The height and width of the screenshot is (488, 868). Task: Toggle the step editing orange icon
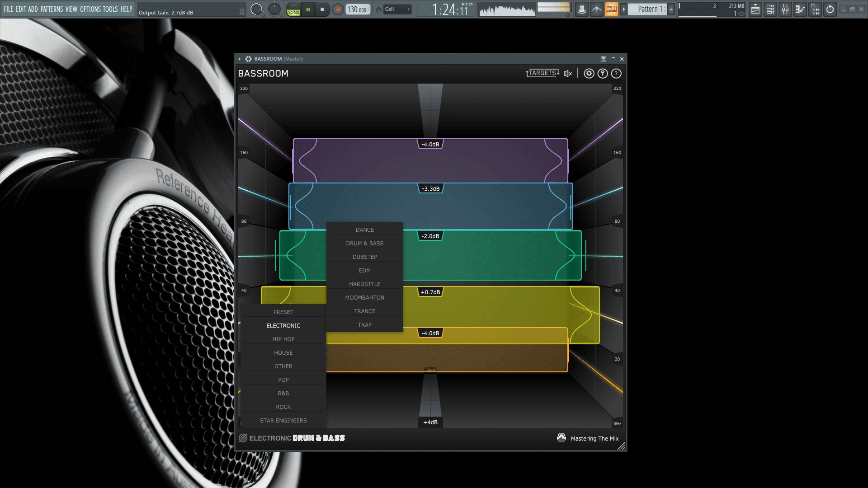tap(612, 9)
